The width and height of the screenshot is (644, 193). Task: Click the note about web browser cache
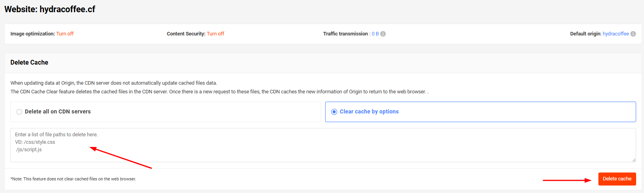click(74, 179)
